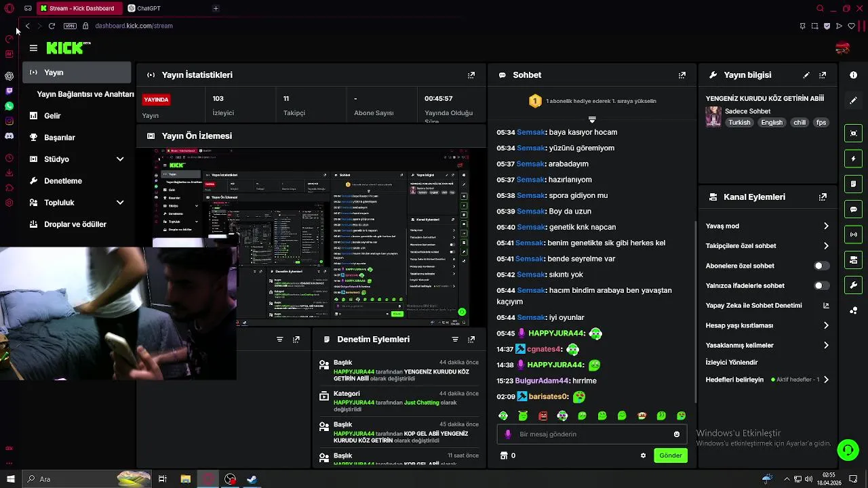This screenshot has height=488, width=868.
Task: Click BulgurAdam44 username in chat
Action: tap(542, 381)
